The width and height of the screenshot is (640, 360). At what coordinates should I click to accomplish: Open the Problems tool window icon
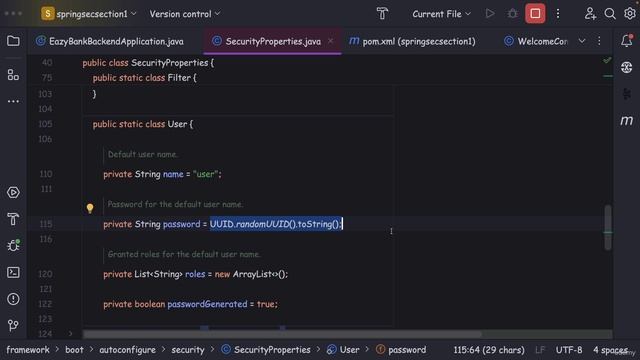point(13,299)
